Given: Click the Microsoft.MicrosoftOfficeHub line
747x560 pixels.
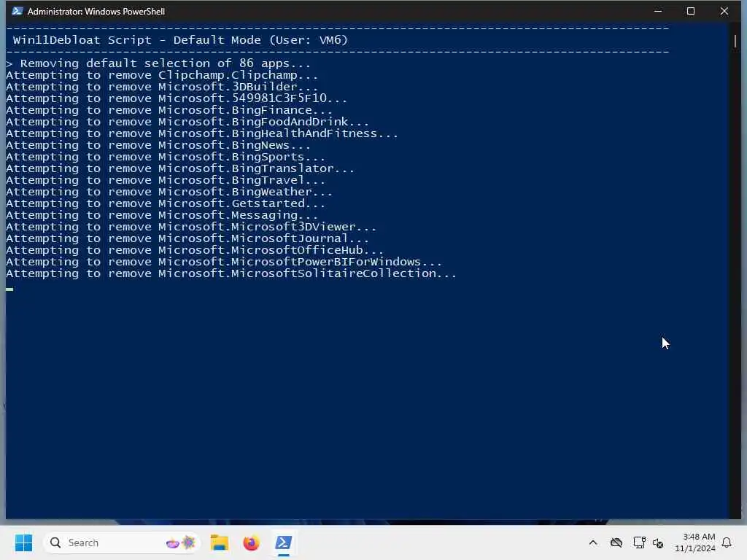Looking at the screenshot, I should coord(195,250).
